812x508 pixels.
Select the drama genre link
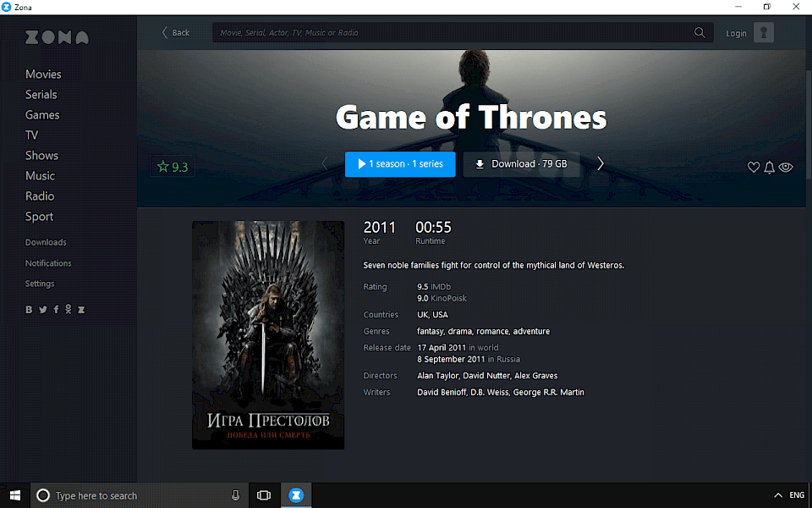460,331
